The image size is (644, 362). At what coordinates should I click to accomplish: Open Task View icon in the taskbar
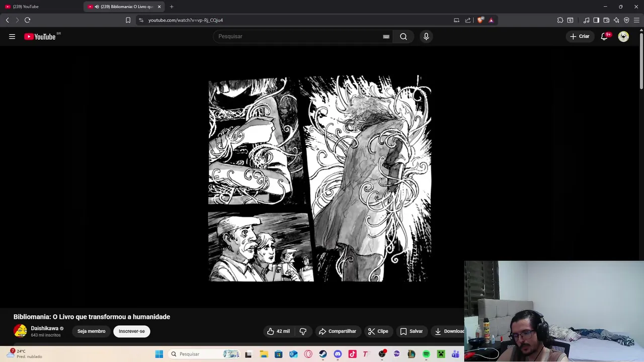click(249, 354)
